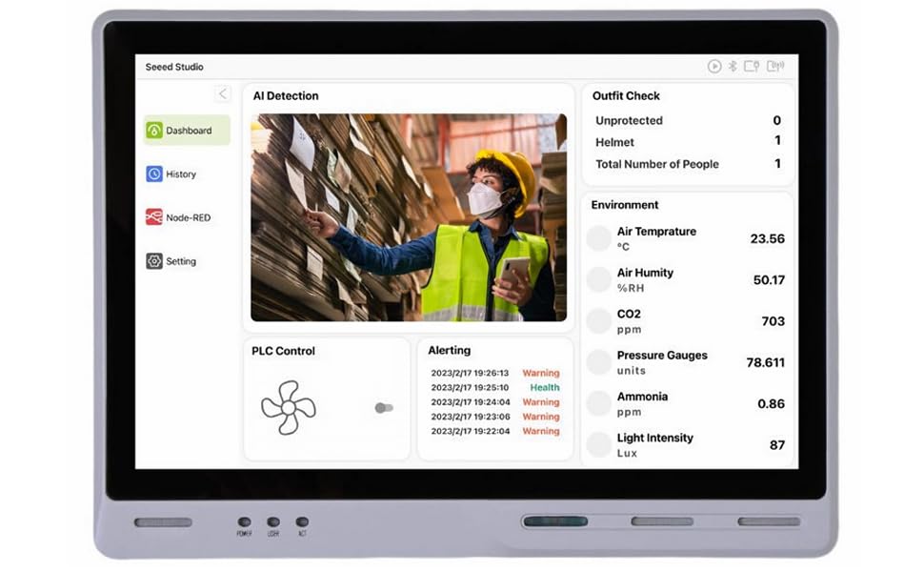Select the Air Temperature circle indicator
Screen dimensions: 924x572
pos(600,236)
